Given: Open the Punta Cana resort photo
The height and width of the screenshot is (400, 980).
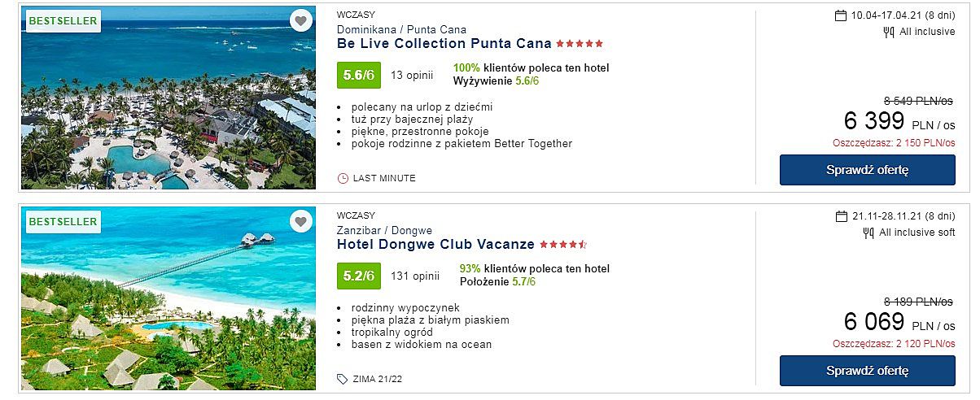Looking at the screenshot, I should [168, 98].
